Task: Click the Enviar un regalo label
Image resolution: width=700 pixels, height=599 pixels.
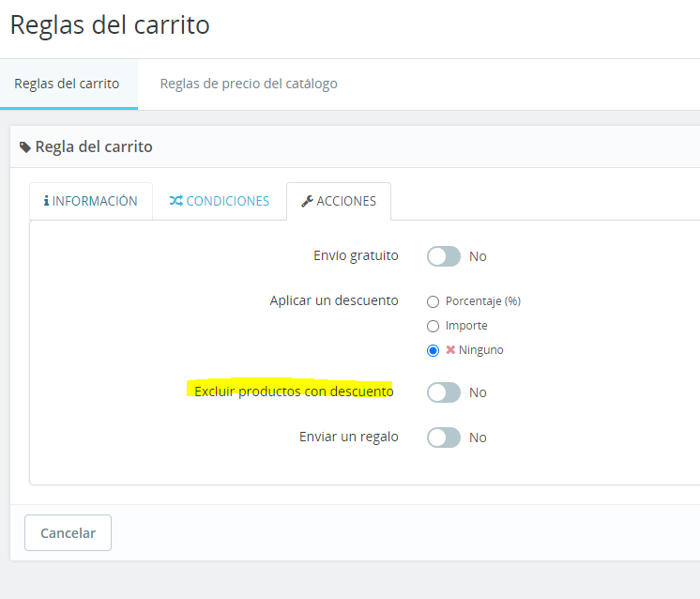Action: [349, 437]
